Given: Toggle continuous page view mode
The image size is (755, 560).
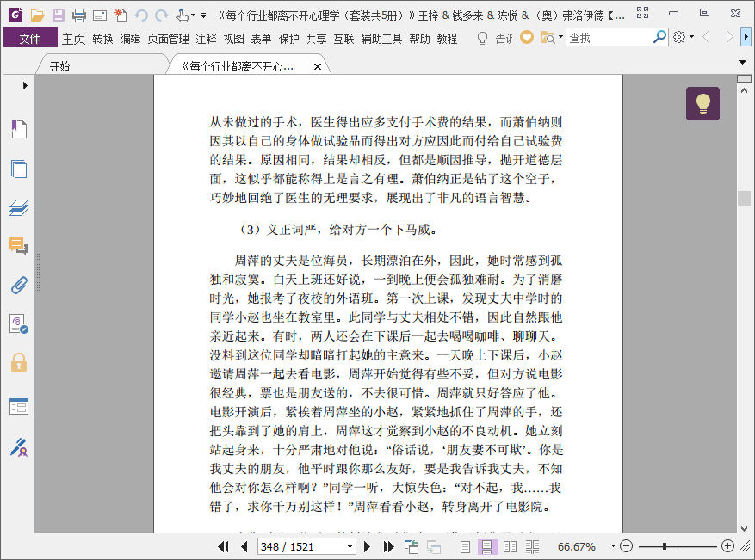Looking at the screenshot, I should point(486,546).
